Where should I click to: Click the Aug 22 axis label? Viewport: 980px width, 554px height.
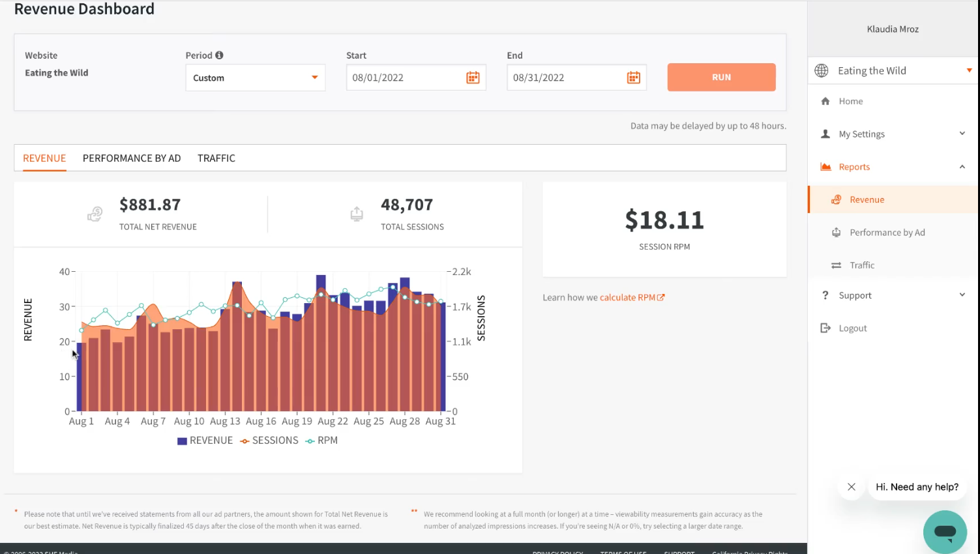pos(333,422)
